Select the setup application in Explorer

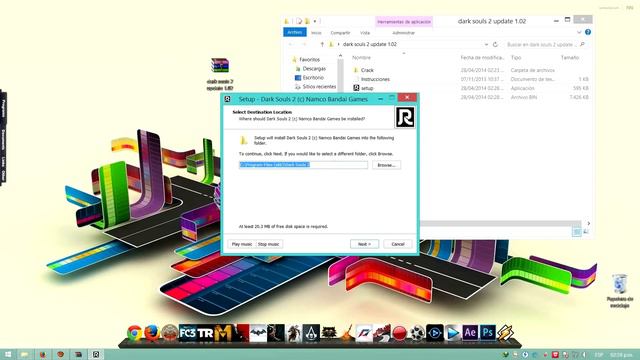point(367,88)
